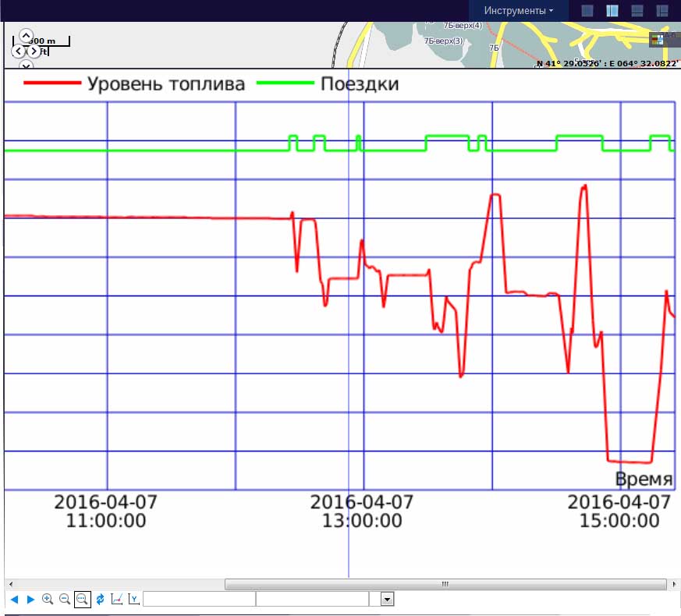Image resolution: width=681 pixels, height=616 pixels.
Task: Switch to the two-column split layout
Action: [612, 11]
